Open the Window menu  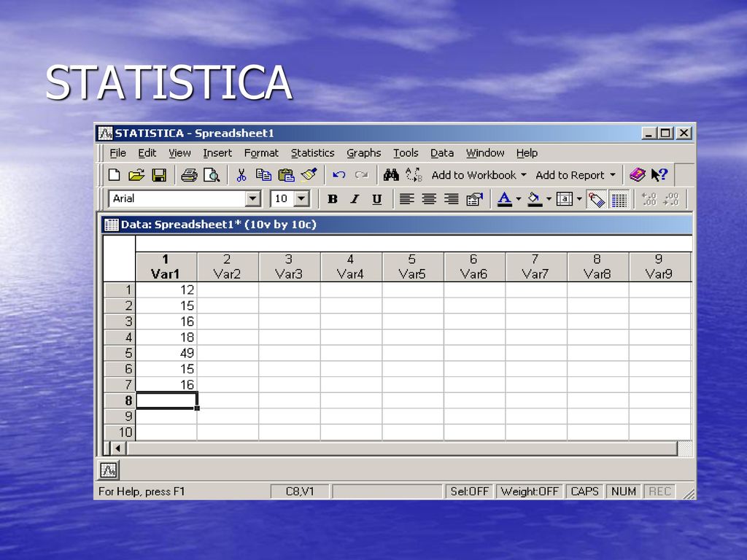click(x=485, y=153)
